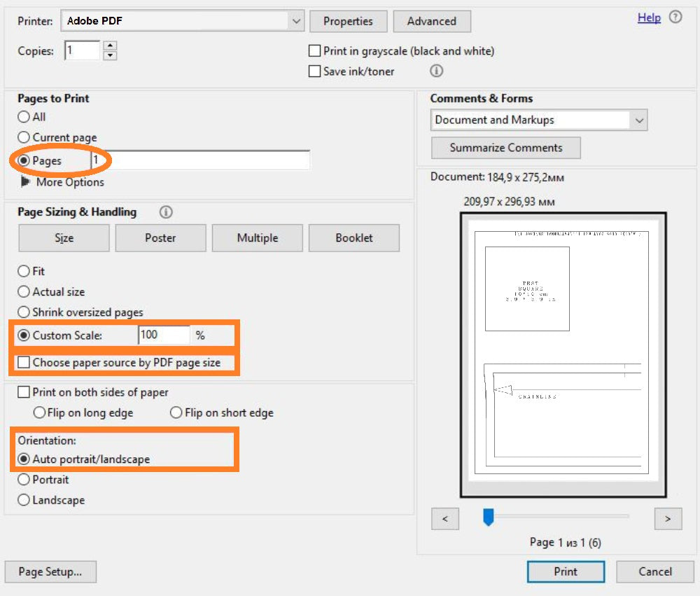This screenshot has height=596, width=700.
Task: Open the Help link
Action: pos(649,18)
